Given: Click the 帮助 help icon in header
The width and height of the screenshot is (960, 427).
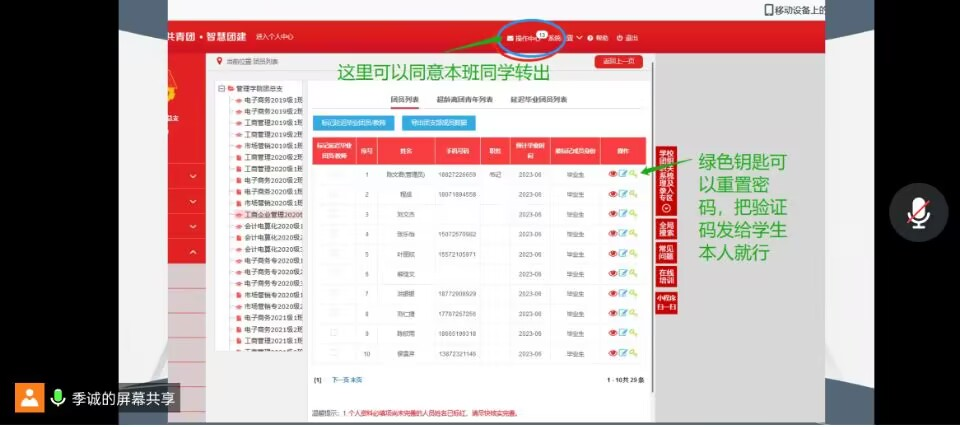Looking at the screenshot, I should tap(590, 38).
